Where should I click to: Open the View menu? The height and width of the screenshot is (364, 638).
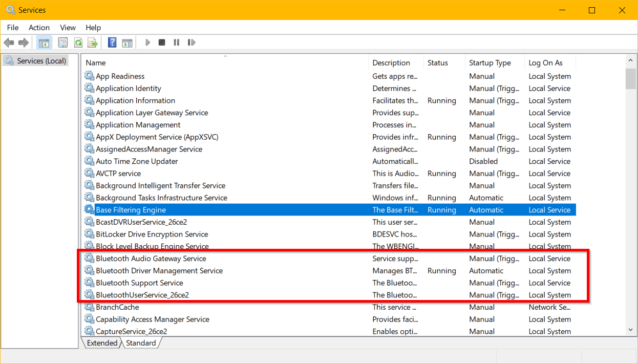(68, 27)
